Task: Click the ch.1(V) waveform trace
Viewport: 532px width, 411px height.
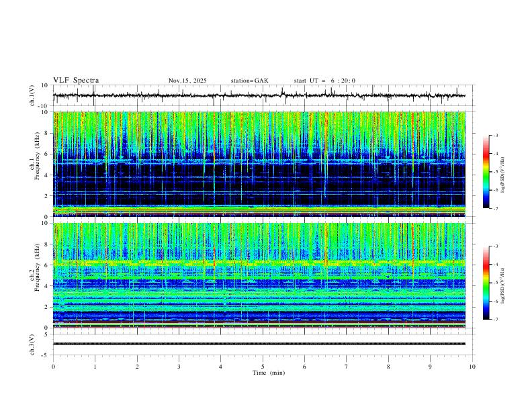Action: (259, 95)
